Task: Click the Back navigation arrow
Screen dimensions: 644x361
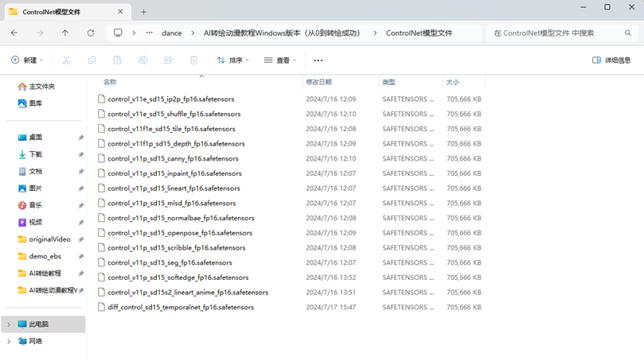Action: click(14, 33)
